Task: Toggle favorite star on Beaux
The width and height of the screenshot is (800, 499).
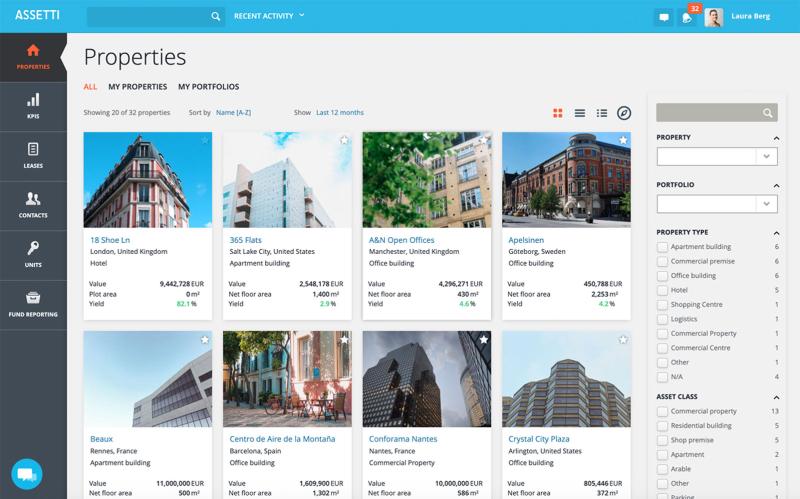Action: (205, 339)
